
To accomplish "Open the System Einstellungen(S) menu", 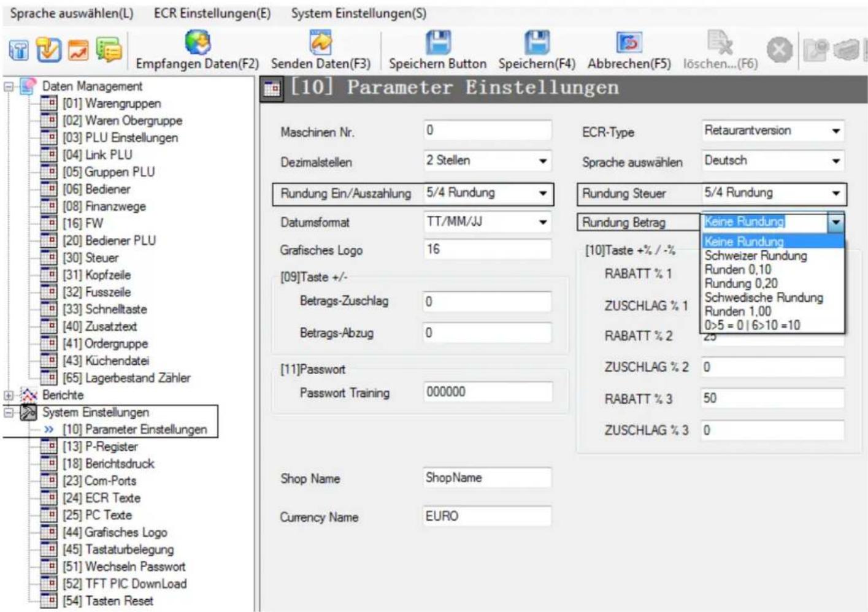I will [x=359, y=13].
